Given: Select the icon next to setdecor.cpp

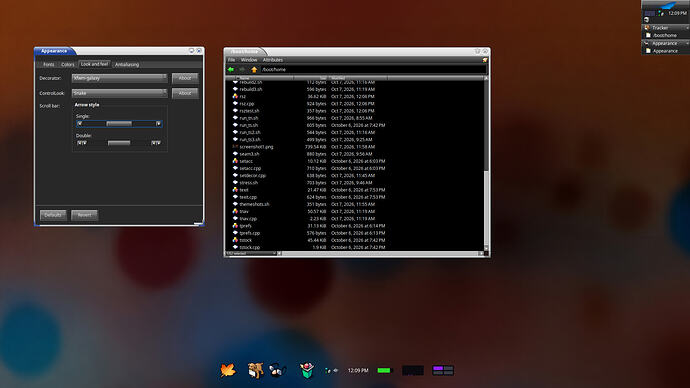Looking at the screenshot, I should click(x=235, y=175).
